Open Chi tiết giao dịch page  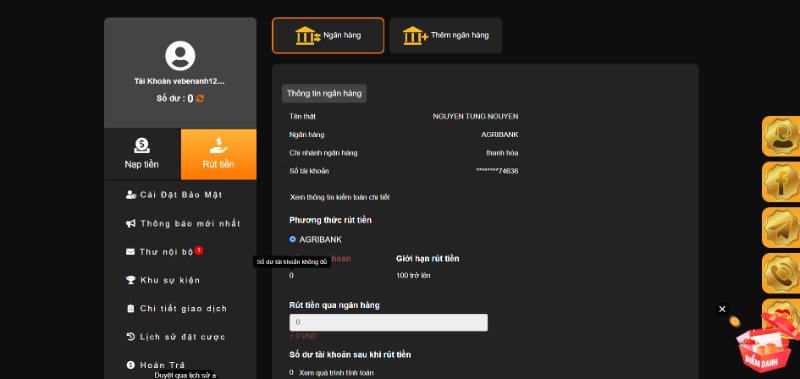click(x=177, y=309)
